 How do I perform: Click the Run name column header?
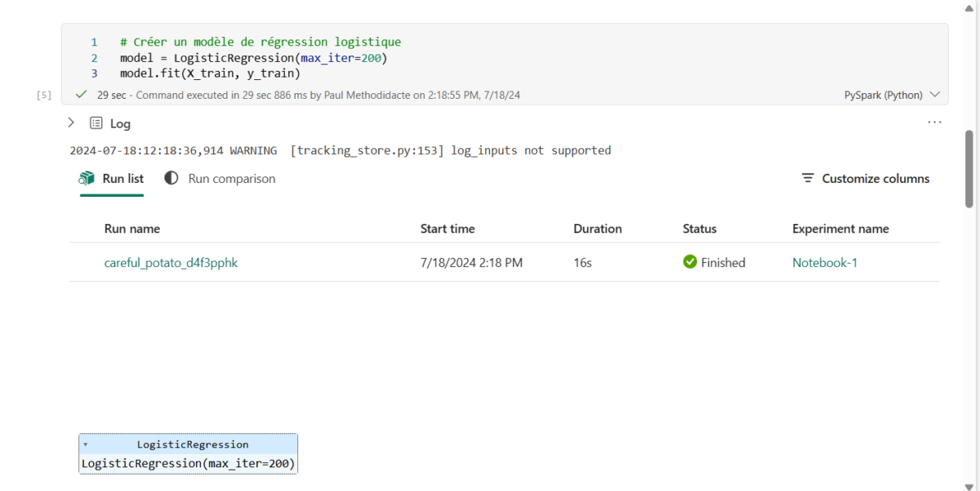132,229
